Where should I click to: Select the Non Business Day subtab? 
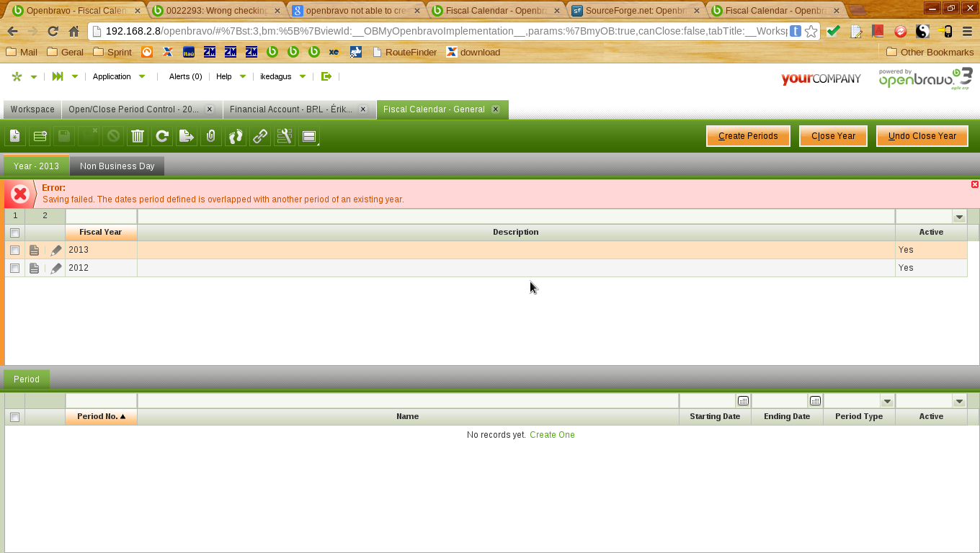tap(117, 166)
